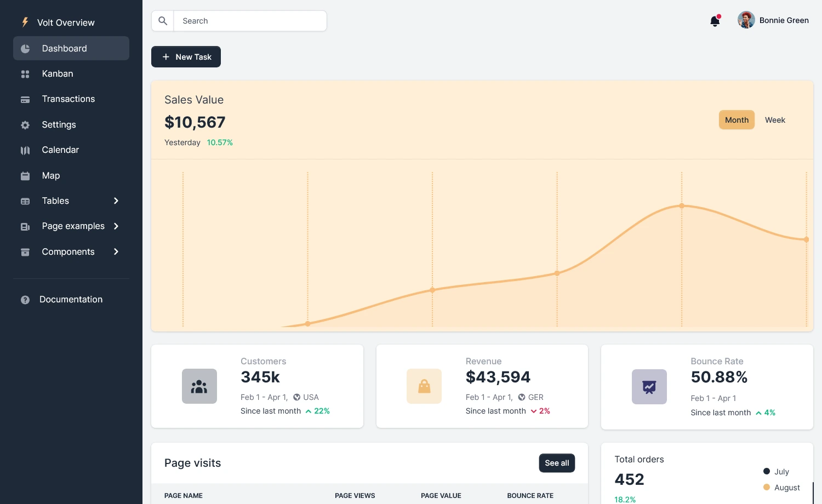Viewport: 822px width, 504px height.
Task: Select the Map icon in sidebar
Action: point(25,175)
